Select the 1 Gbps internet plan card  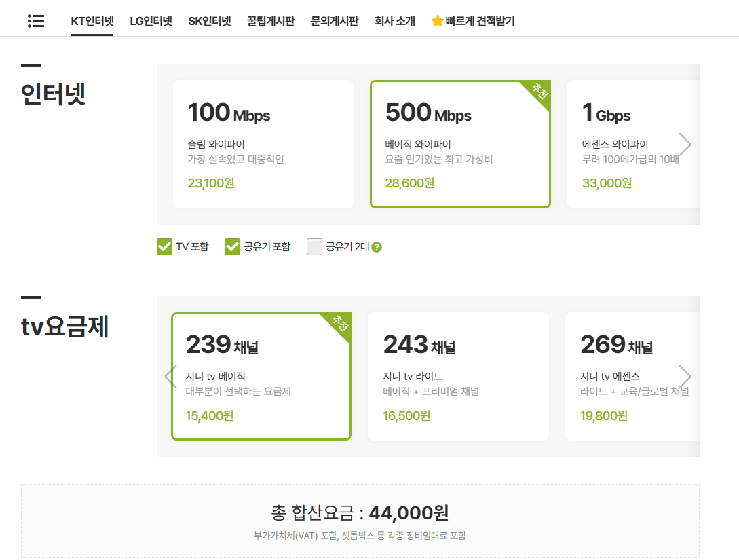pyautogui.click(x=633, y=144)
